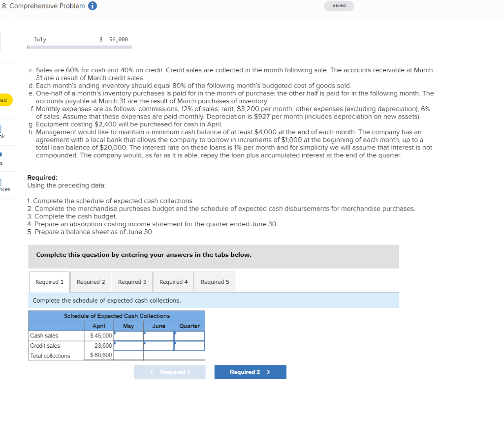Image resolution: width=504 pixels, height=427 pixels.
Task: Click the Required 2 navigation button
Action: (x=250, y=372)
